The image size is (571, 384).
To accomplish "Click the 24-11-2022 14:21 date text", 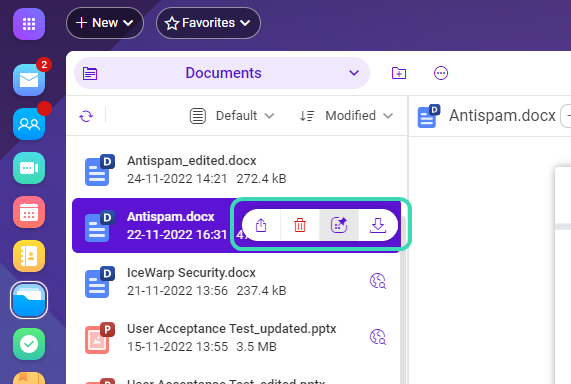I will (177, 179).
